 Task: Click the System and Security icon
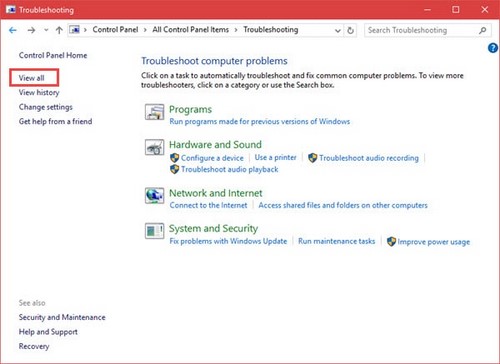pos(154,231)
